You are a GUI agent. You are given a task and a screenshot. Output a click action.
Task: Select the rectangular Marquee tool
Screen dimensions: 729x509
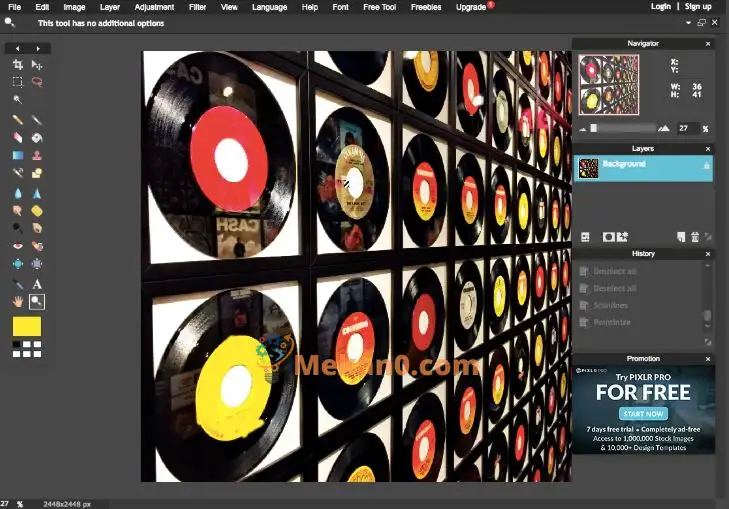(18, 82)
